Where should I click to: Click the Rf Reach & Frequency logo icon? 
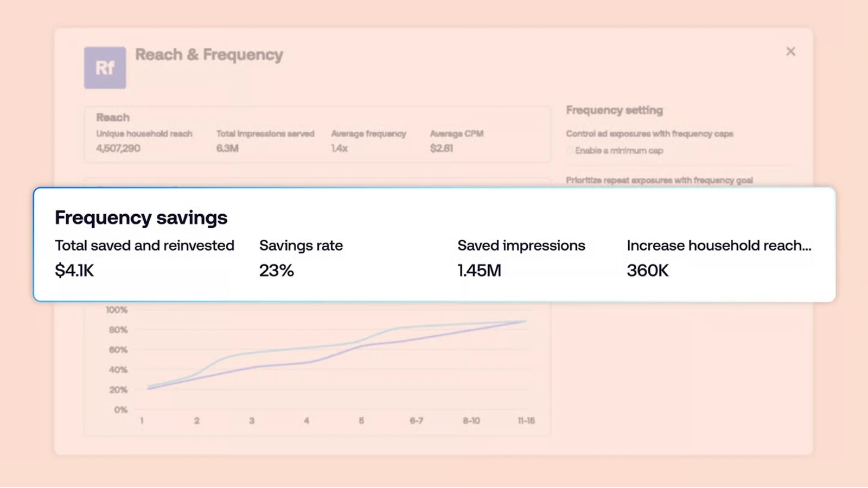[x=105, y=68]
